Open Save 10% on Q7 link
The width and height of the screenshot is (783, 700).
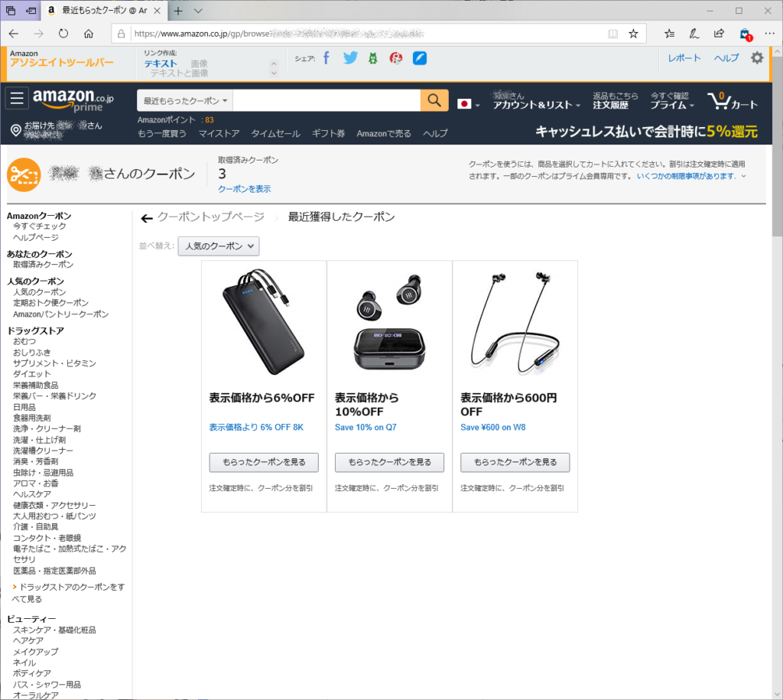366,427
